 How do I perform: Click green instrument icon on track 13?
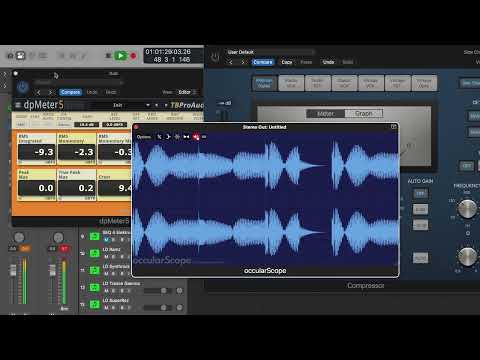click(95, 304)
